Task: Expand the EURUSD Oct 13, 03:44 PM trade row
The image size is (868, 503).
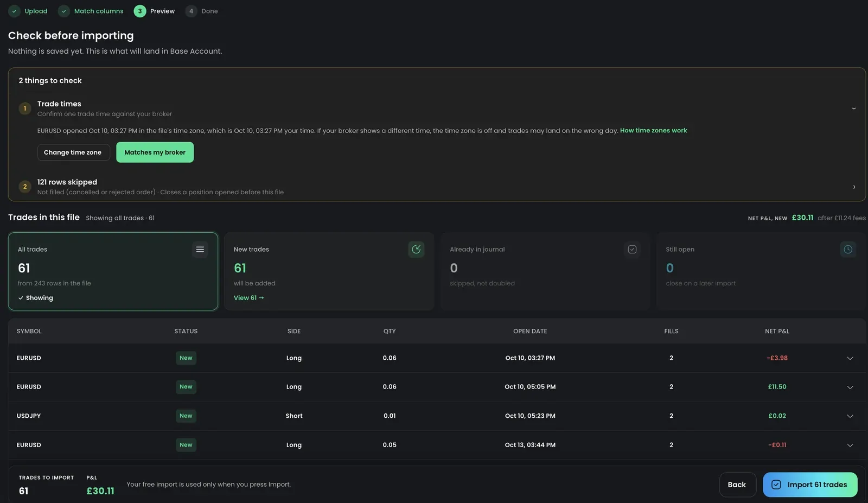Action: coord(850,445)
